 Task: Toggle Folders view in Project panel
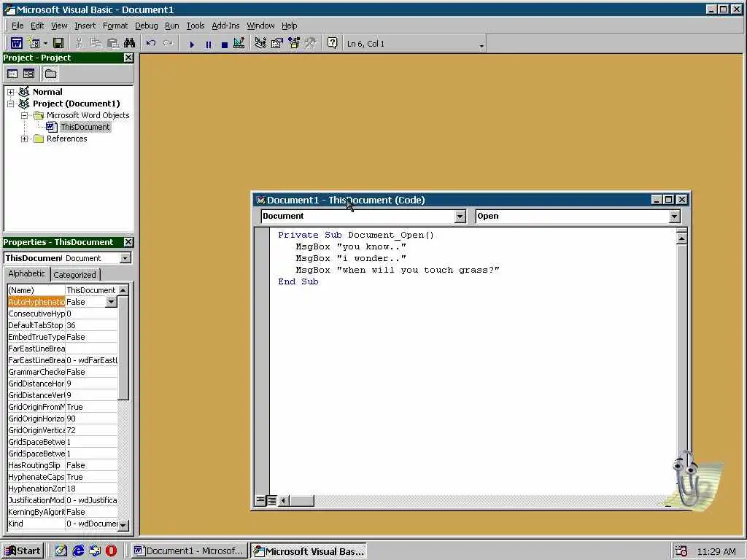point(50,74)
